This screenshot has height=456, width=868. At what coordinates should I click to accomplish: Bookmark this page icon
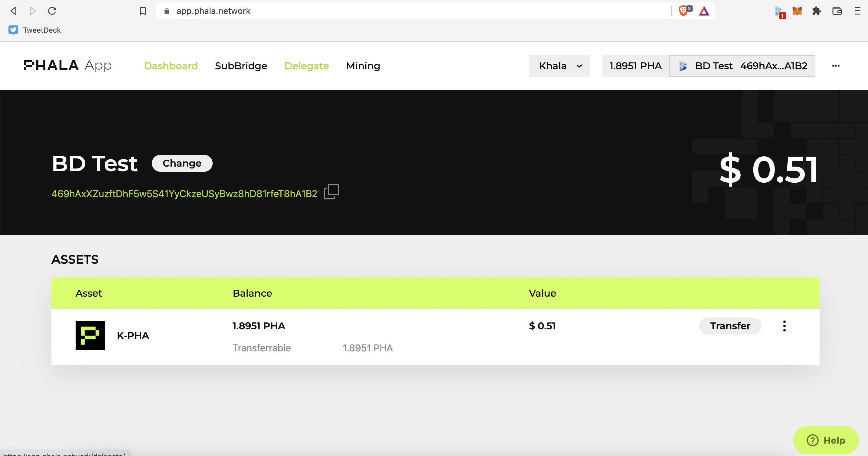click(x=142, y=11)
